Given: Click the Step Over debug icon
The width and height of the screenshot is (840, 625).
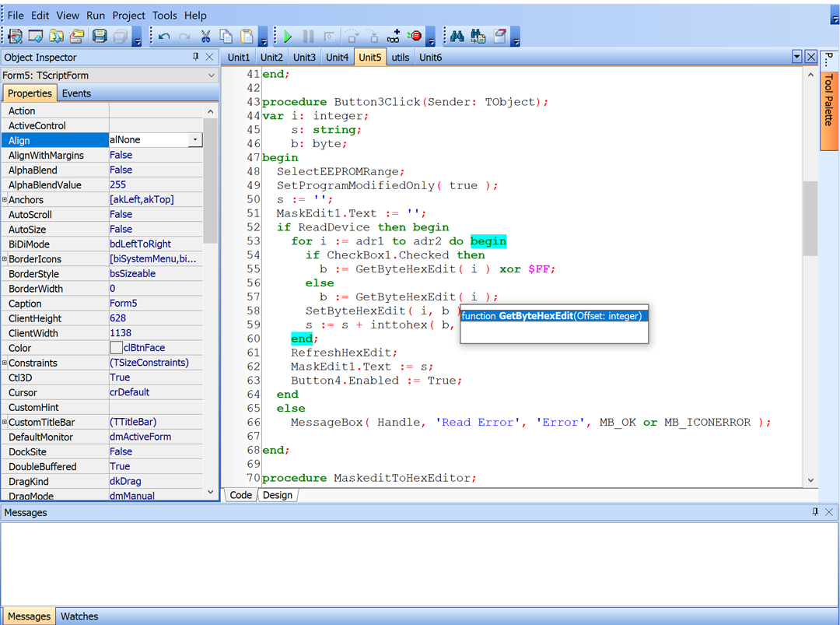Looking at the screenshot, I should coord(352,36).
